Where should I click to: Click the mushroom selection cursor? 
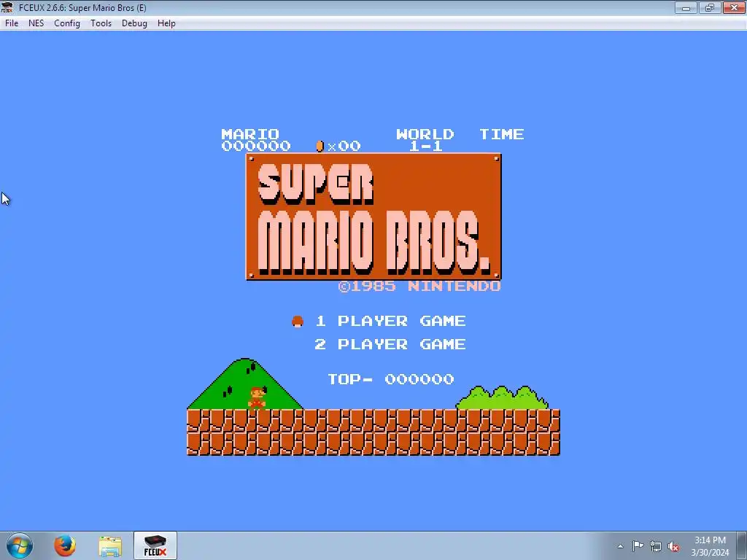point(298,322)
